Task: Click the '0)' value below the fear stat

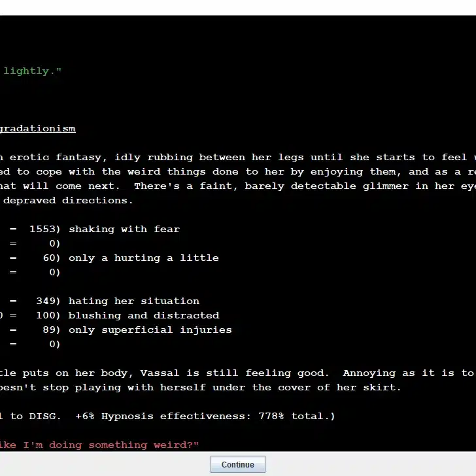Action: point(54,244)
